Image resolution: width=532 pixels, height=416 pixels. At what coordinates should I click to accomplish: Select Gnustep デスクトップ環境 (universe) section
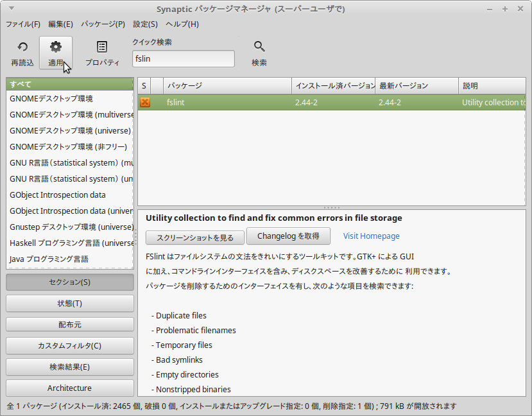pos(69,227)
